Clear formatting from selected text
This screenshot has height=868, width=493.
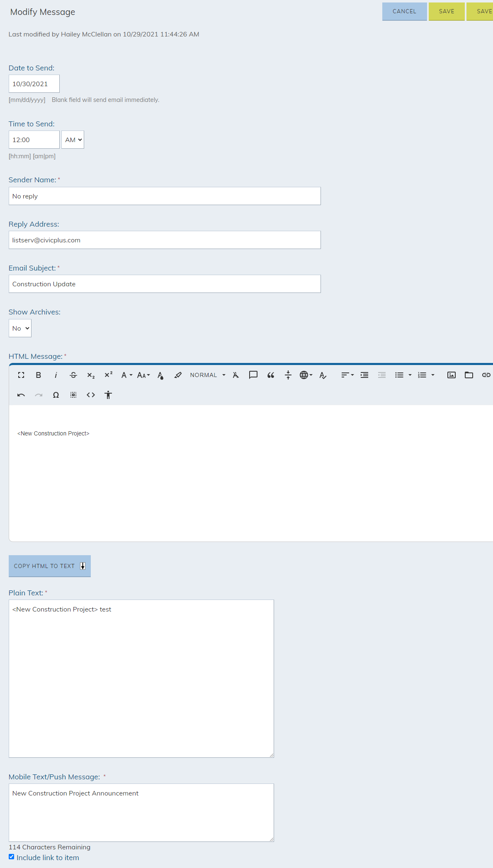tap(236, 375)
